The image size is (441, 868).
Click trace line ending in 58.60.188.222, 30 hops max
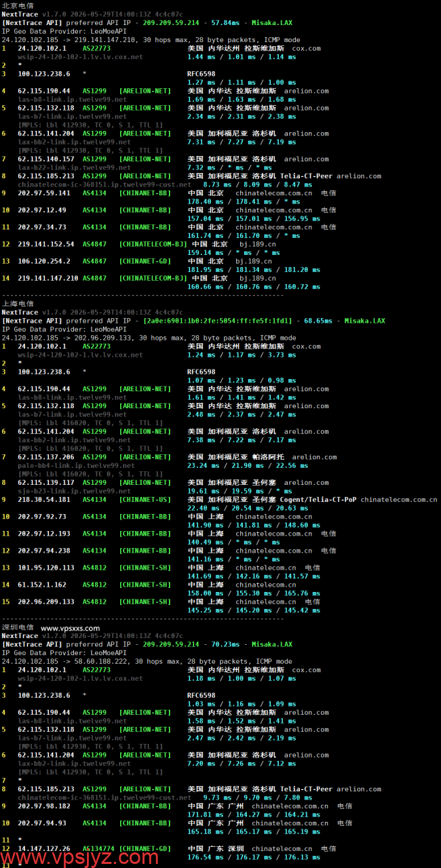tap(147, 661)
